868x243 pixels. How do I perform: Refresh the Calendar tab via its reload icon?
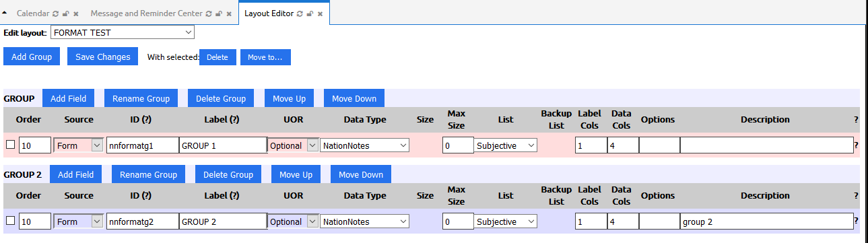(56, 13)
